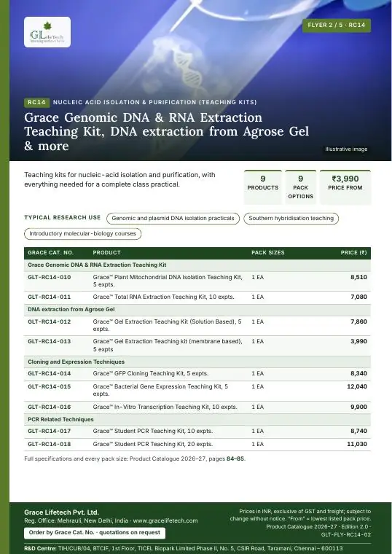392x554 pixels.
Task: Click catalog number GLT-RC14-013
Action: click(49, 342)
